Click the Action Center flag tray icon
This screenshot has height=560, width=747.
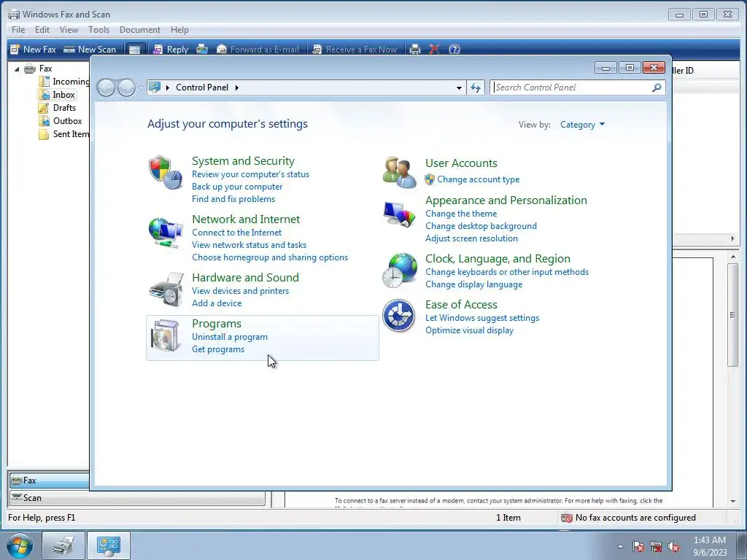[x=638, y=547]
